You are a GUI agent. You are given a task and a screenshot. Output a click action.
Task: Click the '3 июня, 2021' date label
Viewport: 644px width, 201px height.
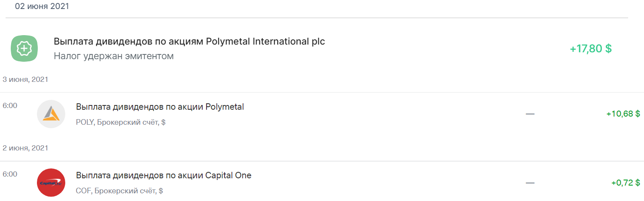[25, 79]
